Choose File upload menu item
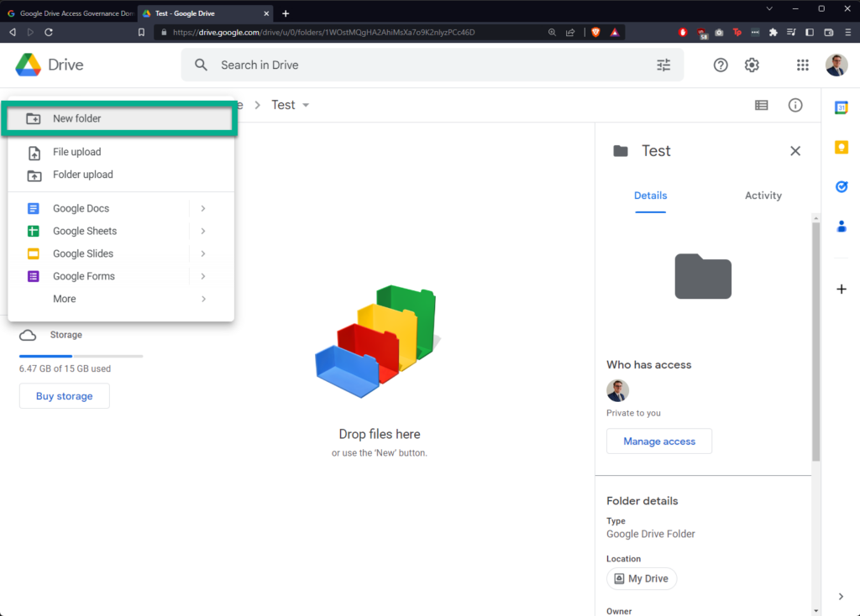860x616 pixels. tap(120, 152)
